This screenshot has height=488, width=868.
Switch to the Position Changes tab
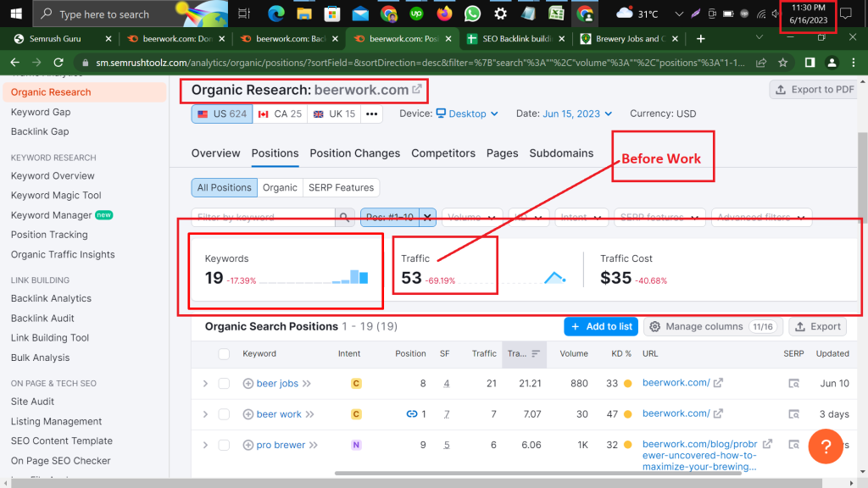coord(355,153)
